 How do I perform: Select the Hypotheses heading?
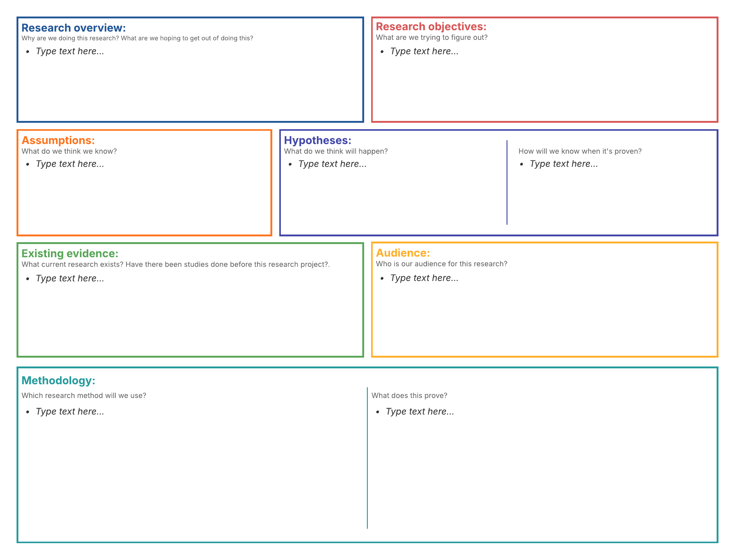[317, 140]
